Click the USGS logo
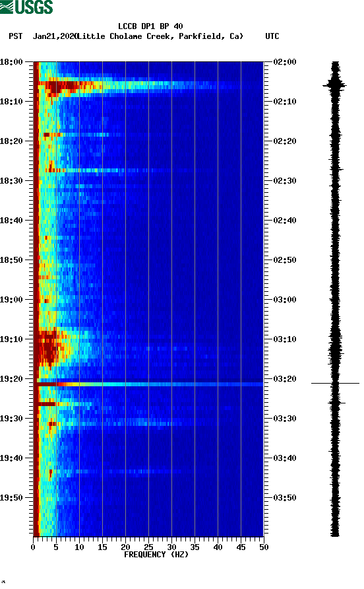 coord(26,7)
